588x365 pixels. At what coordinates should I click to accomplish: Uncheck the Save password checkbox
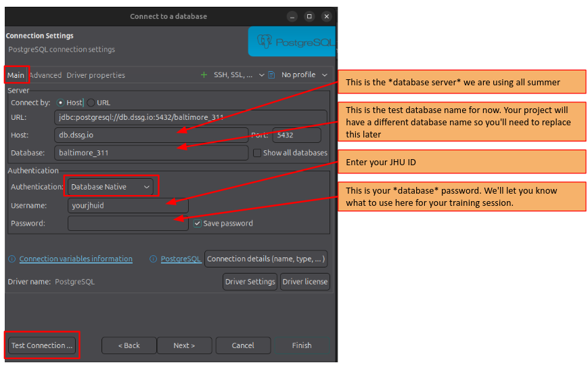tap(198, 223)
